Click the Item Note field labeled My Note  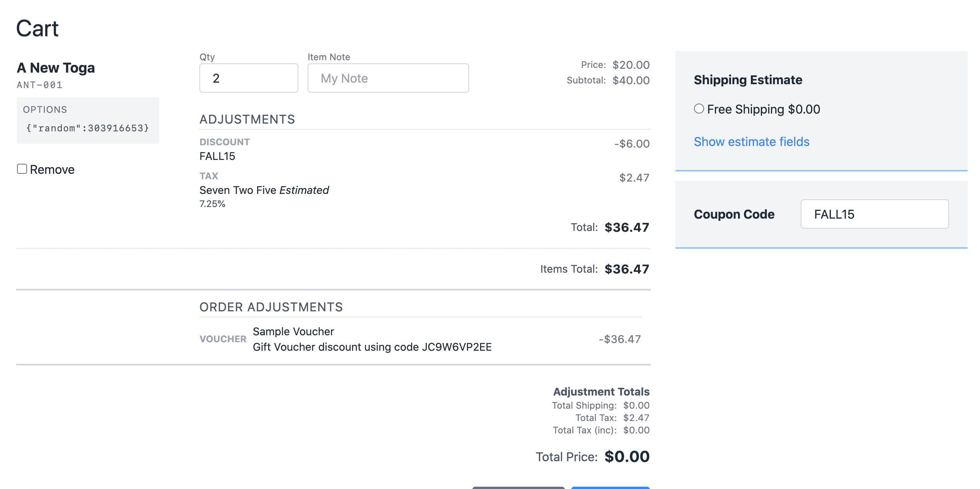(x=388, y=78)
